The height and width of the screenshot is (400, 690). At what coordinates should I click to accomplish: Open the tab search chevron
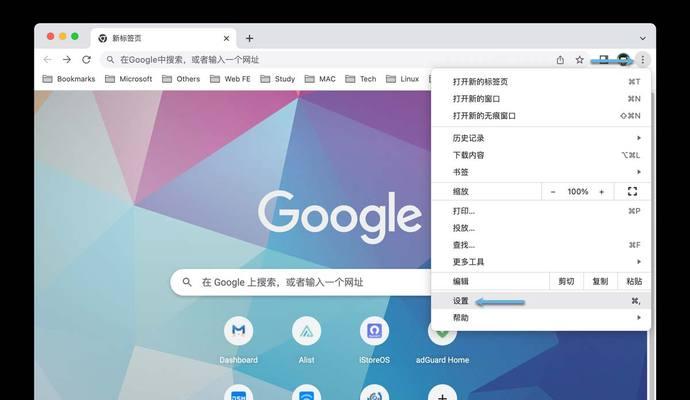click(x=642, y=39)
